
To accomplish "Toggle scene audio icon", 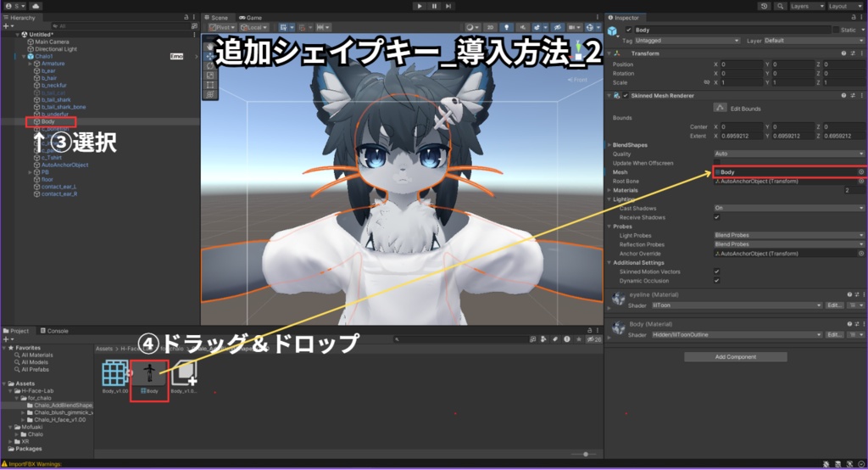I will click(522, 27).
